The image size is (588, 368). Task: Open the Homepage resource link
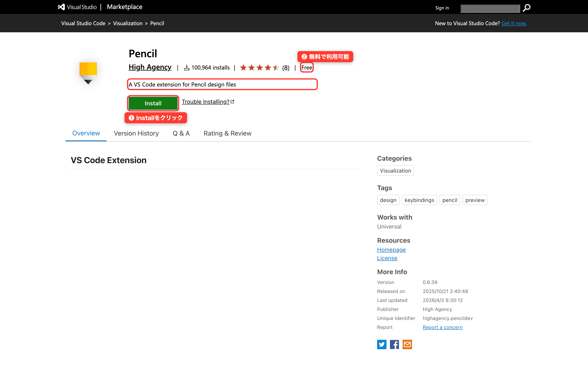pos(391,250)
